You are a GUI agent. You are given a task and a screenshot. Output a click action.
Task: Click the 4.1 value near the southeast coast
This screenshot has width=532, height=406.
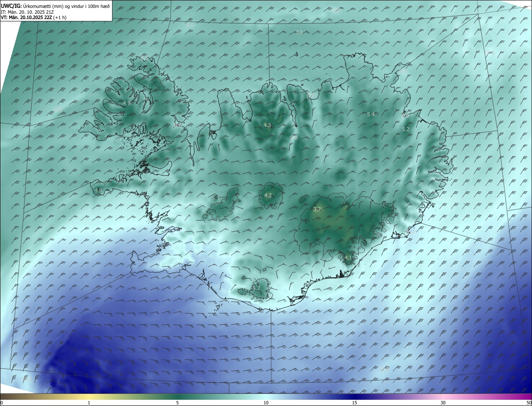click(x=348, y=257)
